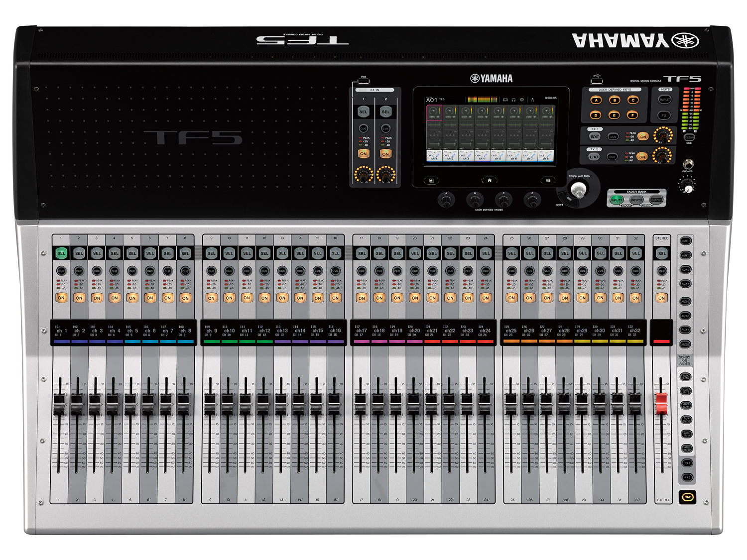Select FX 2 sends on fader key
747x560 pixels.
point(687,477)
